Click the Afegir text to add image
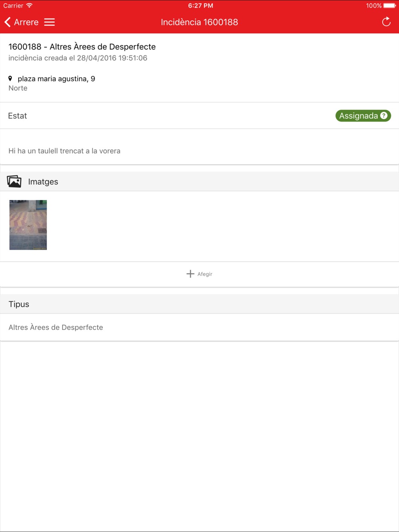The image size is (399, 532). coord(205,274)
